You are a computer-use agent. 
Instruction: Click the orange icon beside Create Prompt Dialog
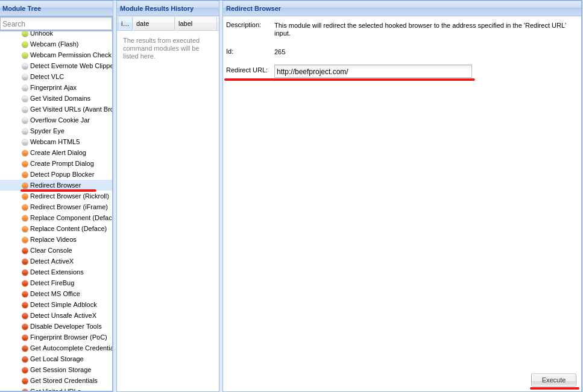point(25,163)
